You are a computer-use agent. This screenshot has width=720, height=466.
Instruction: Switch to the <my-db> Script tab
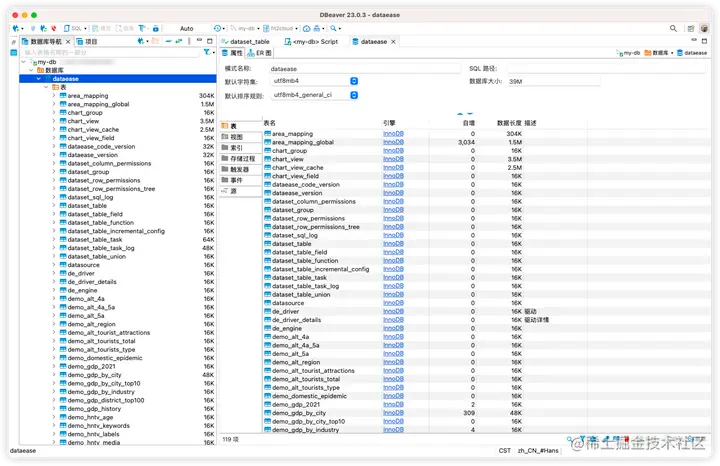pos(311,42)
